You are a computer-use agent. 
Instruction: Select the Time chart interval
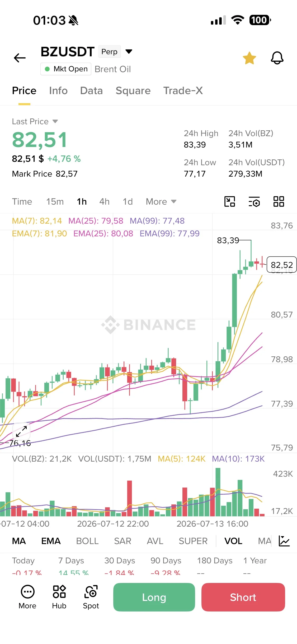[22, 202]
